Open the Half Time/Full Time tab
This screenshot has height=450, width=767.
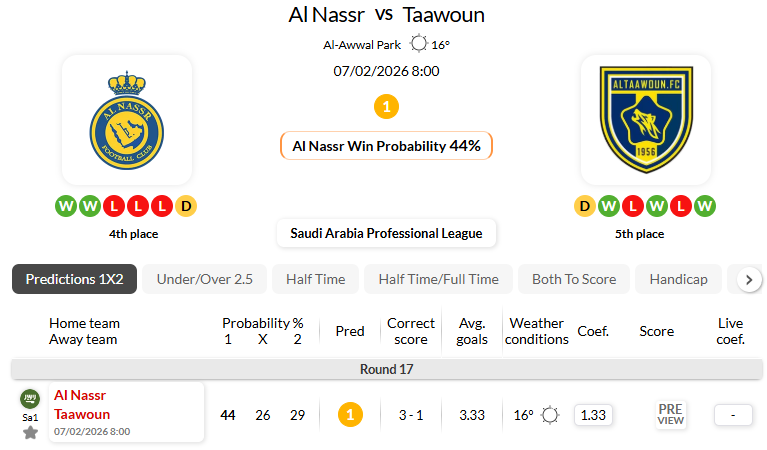[438, 279]
